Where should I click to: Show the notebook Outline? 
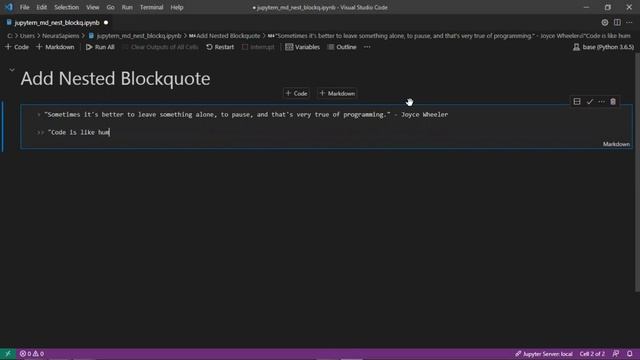click(x=342, y=47)
